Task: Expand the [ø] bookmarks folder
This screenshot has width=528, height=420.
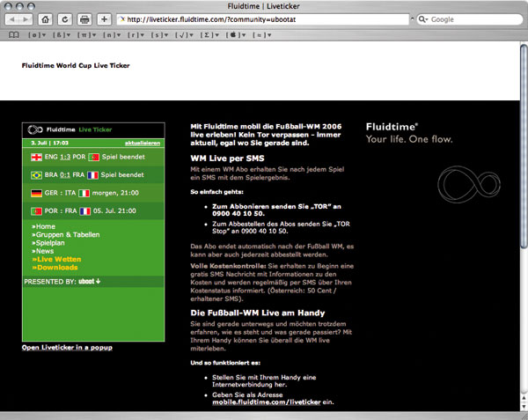Action: [x=37, y=35]
